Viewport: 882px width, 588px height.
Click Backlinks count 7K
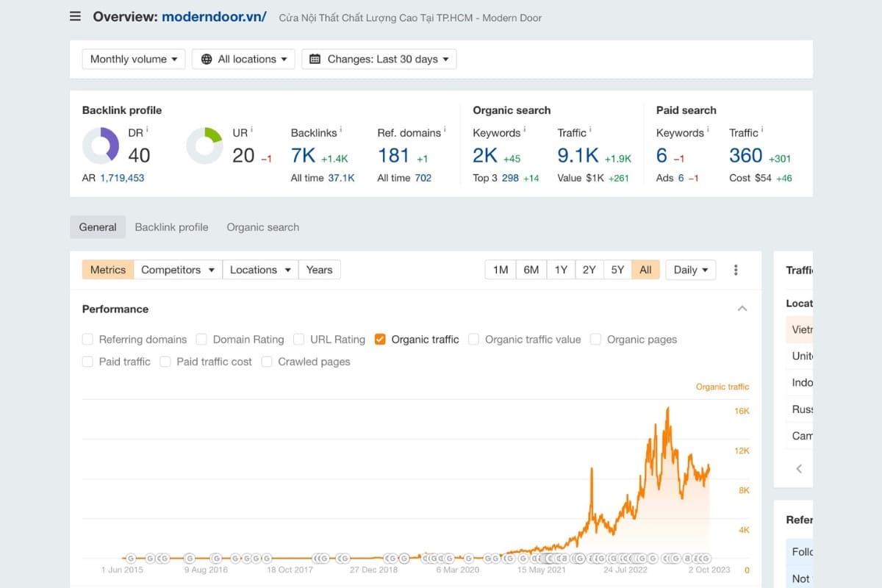coord(303,155)
